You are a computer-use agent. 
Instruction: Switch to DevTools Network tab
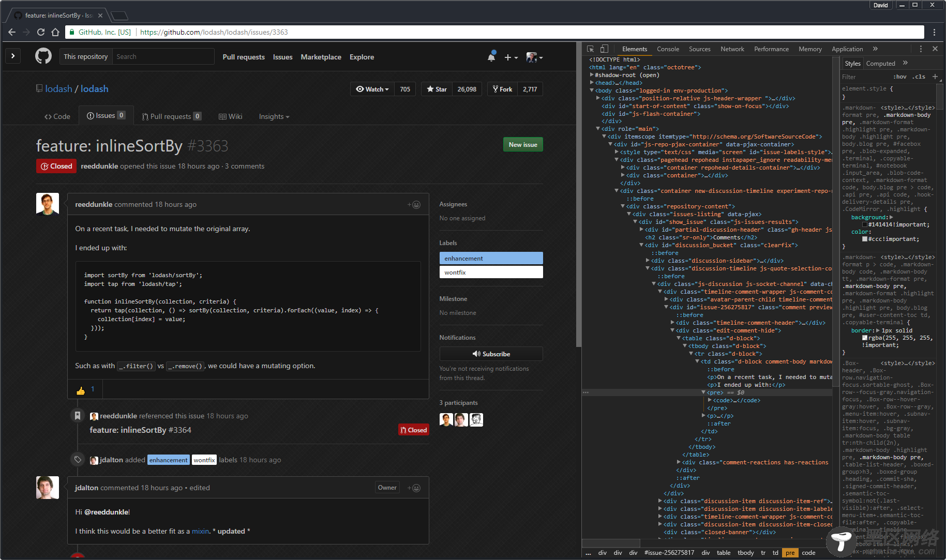pos(732,49)
